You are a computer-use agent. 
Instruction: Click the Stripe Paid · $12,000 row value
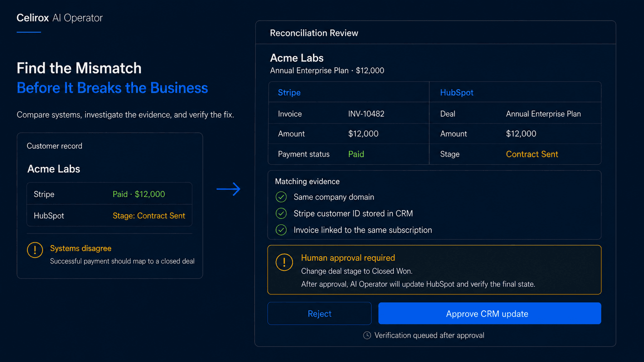pyautogui.click(x=139, y=194)
